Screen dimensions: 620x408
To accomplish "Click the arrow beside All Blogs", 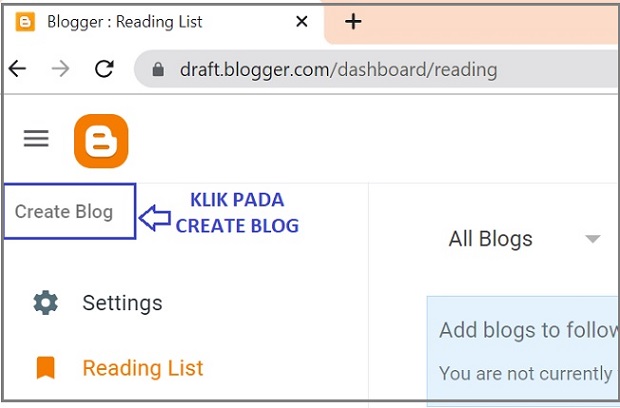I will [592, 239].
